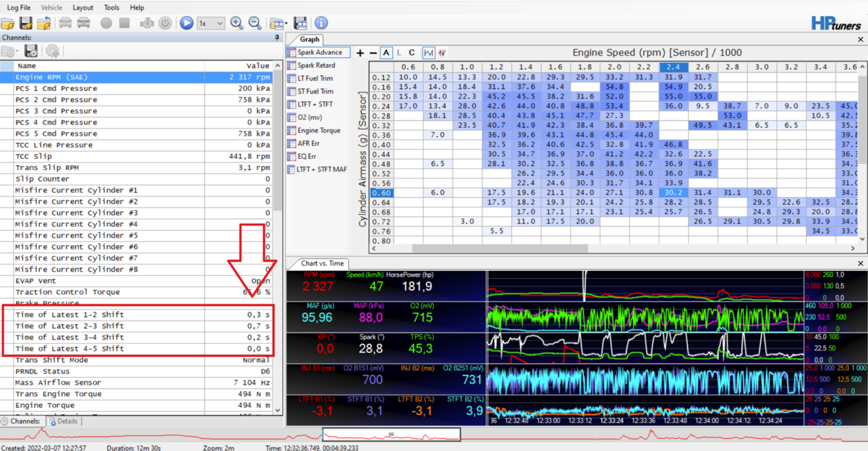The image size is (868, 451).
Task: Zoom out with the magnifier minus icon
Action: tap(254, 23)
